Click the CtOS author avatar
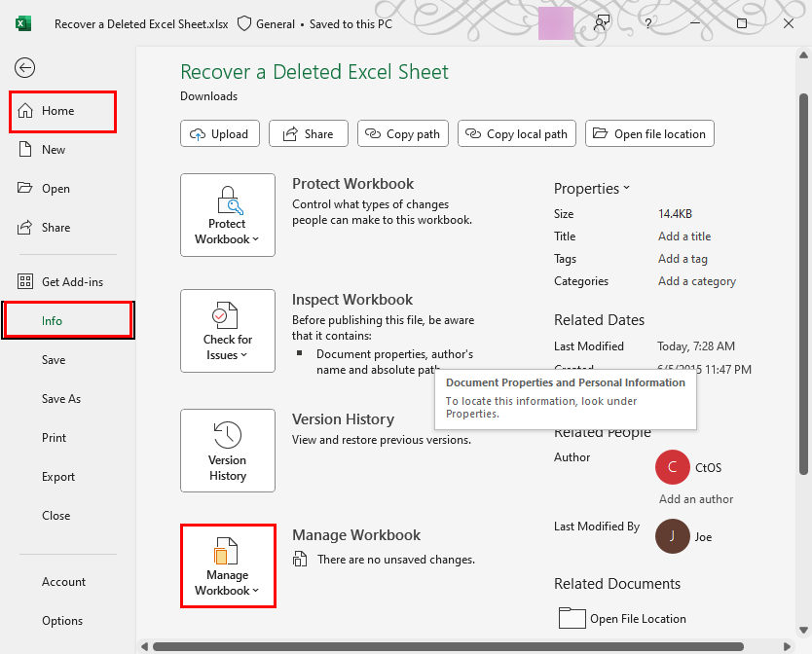The image size is (812, 654). click(672, 467)
